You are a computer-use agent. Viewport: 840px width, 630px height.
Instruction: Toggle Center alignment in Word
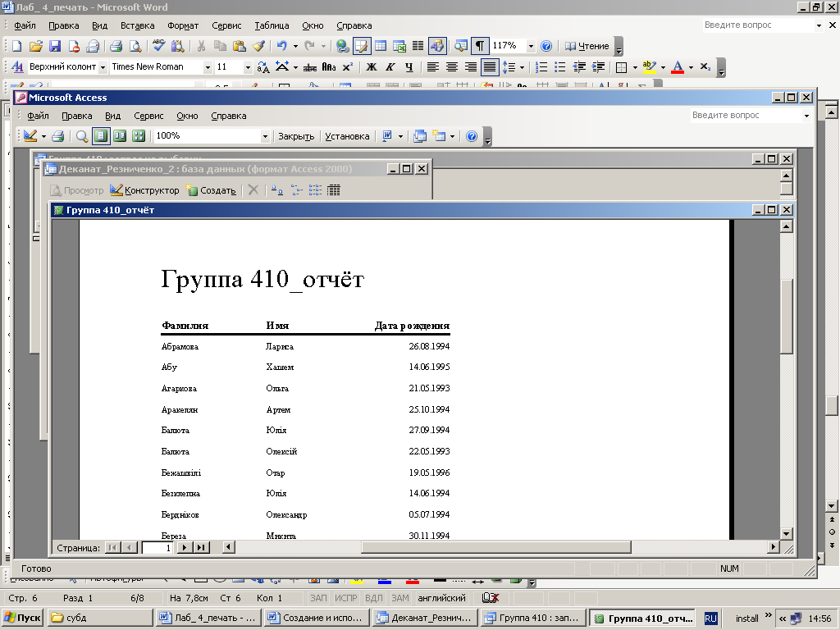click(x=452, y=67)
